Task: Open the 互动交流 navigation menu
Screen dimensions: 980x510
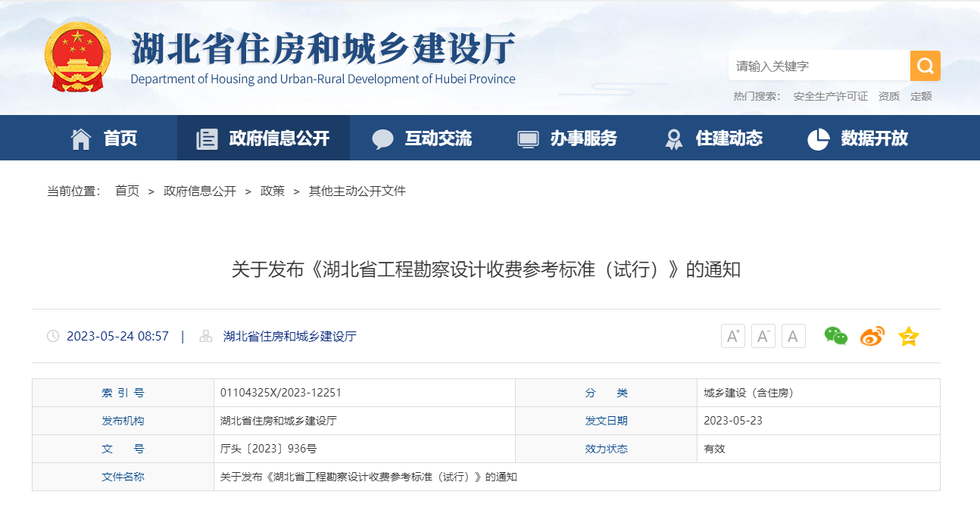Action: (x=439, y=138)
